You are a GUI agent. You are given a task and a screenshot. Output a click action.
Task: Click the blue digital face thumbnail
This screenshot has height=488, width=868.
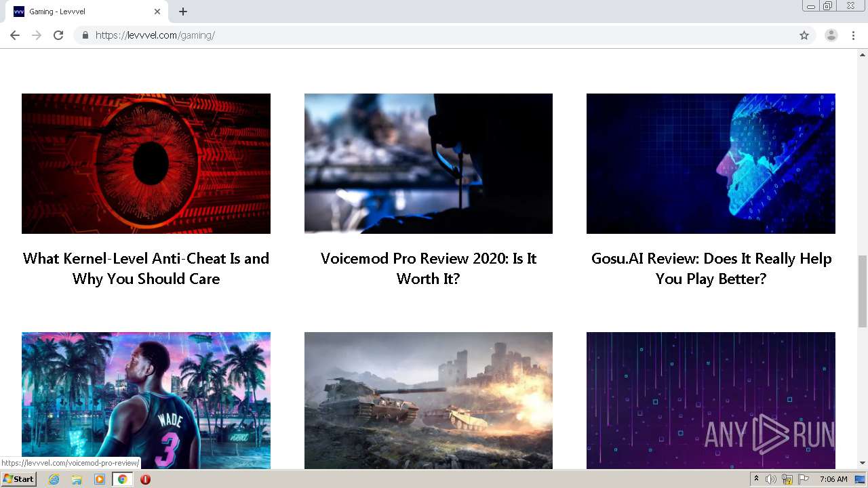(711, 163)
